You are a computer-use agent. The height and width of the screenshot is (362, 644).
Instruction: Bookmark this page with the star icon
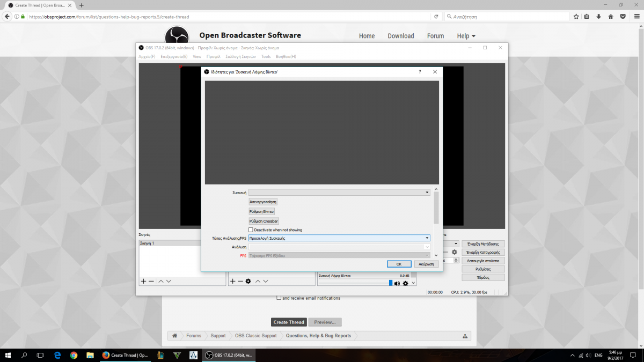576,17
